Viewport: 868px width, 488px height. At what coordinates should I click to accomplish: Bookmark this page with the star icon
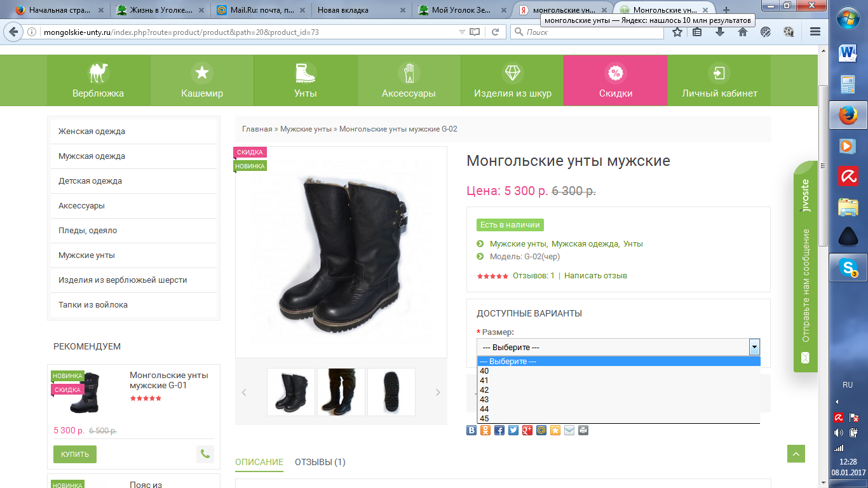[677, 32]
